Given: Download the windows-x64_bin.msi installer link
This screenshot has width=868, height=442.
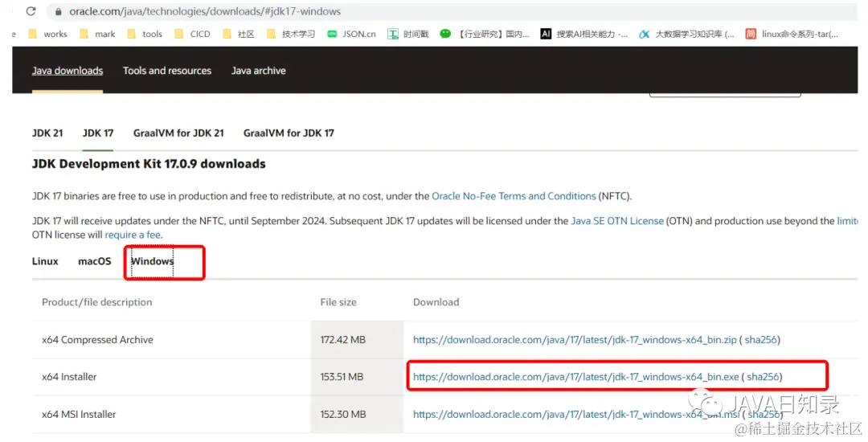Looking at the screenshot, I should point(575,415).
